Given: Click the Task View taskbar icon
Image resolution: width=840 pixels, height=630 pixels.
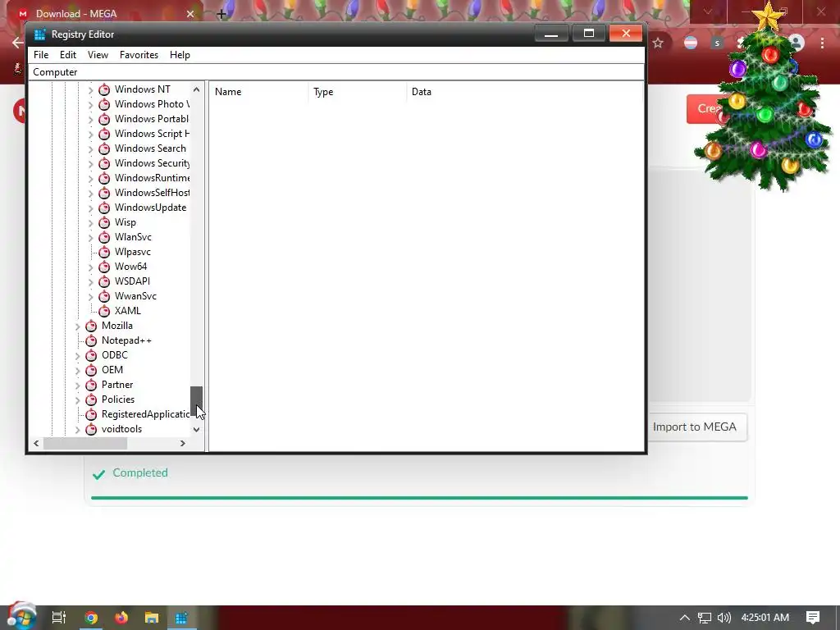Looking at the screenshot, I should [x=59, y=618].
